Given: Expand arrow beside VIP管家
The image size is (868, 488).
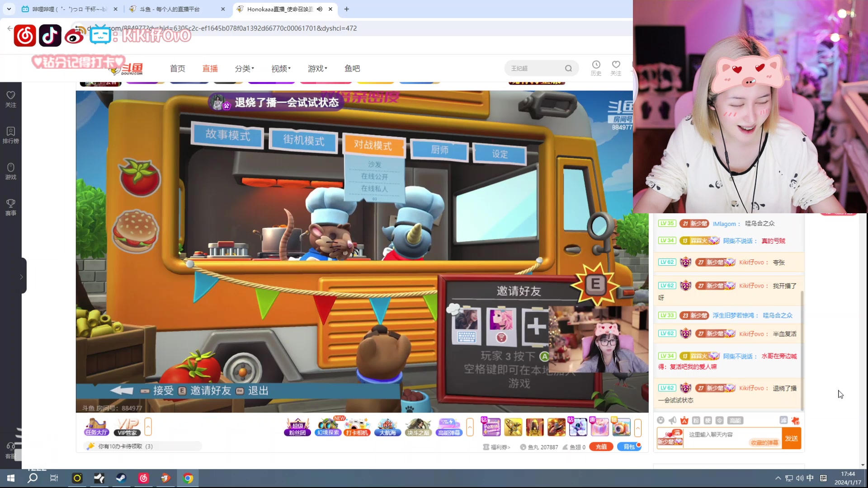Looking at the screenshot, I should pyautogui.click(x=148, y=427).
